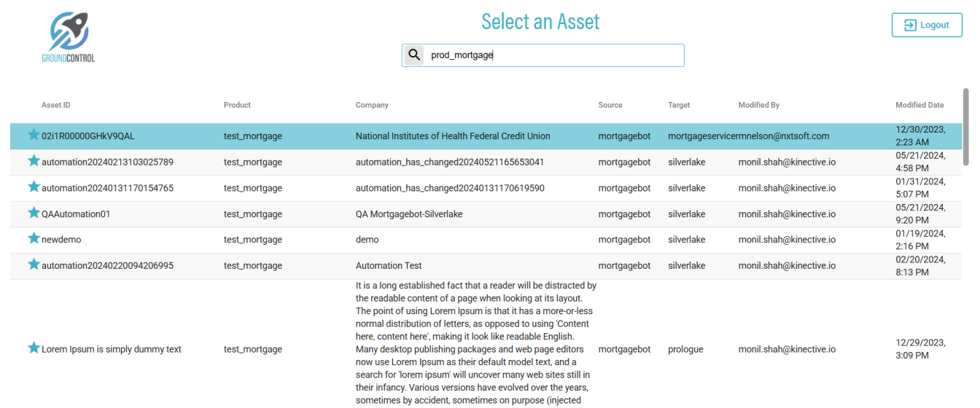Toggle favorite star for automation20240131170154765
Image resolution: width=980 pixels, height=408 pixels.
[34, 187]
